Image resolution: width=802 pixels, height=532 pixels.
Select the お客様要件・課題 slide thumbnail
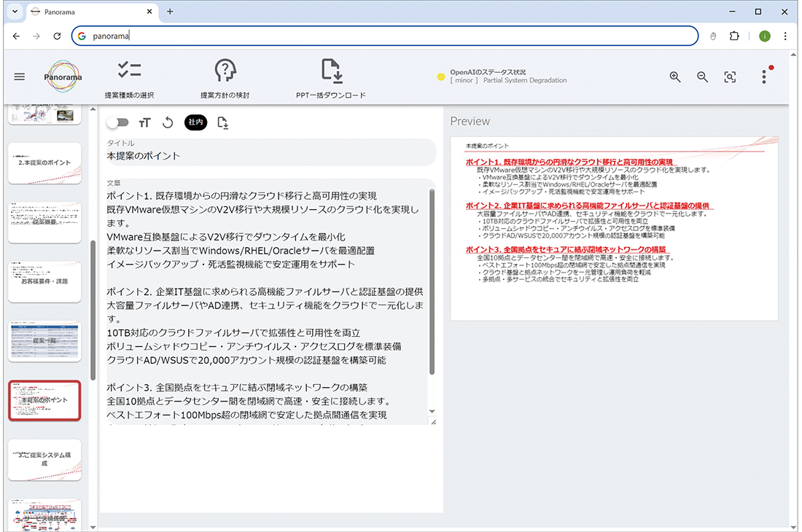44,281
